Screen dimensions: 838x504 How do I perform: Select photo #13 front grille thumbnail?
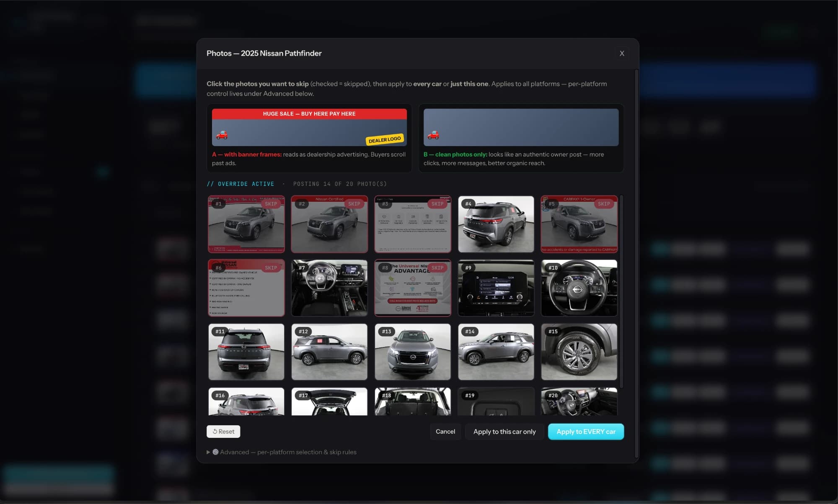click(x=413, y=352)
